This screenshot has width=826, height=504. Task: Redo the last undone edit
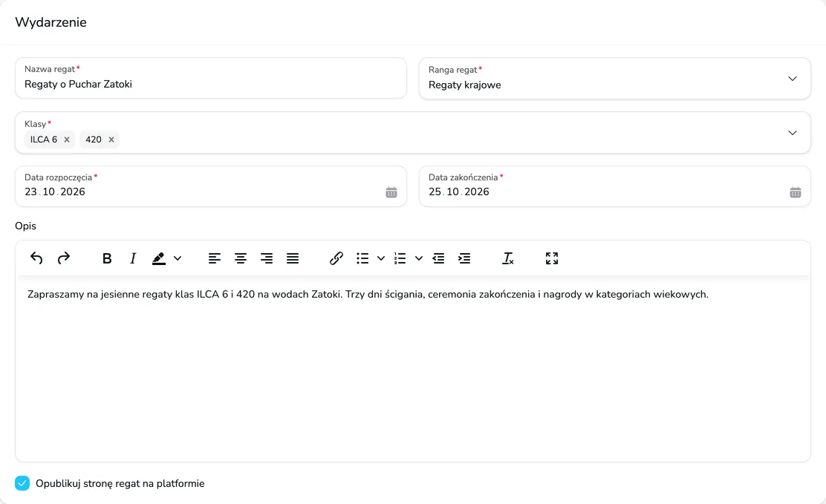click(x=64, y=258)
